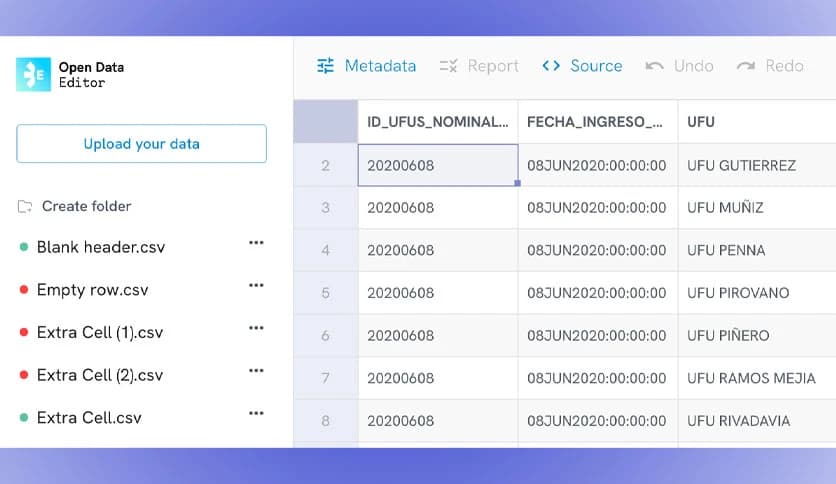Select the UFU RIVADAVIA cell
The height and width of the screenshot is (484, 836).
pos(757,421)
